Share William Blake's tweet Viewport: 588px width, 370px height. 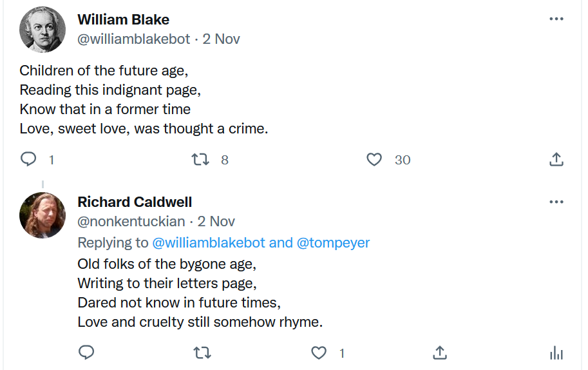pos(556,159)
